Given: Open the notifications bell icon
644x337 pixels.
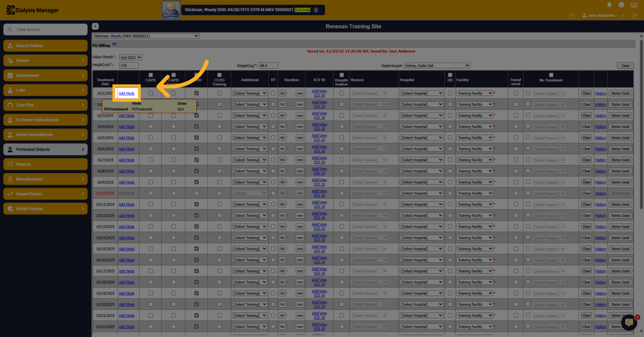Looking at the screenshot, I should click(x=609, y=5).
